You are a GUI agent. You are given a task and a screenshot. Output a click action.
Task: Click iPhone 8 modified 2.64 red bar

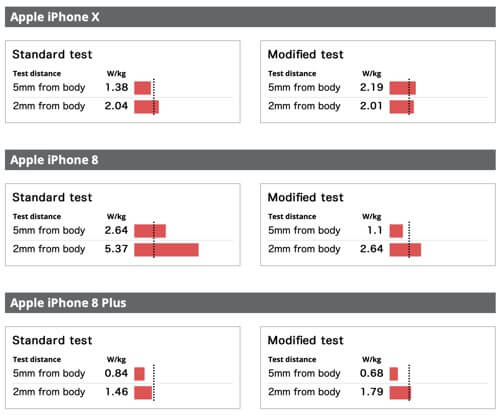(405, 250)
